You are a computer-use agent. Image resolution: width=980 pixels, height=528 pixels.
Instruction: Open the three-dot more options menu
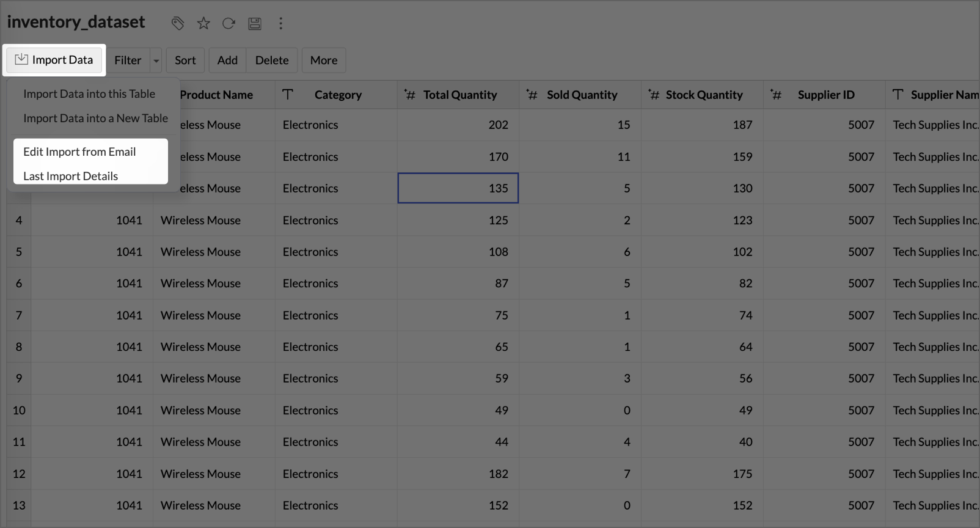(x=280, y=23)
